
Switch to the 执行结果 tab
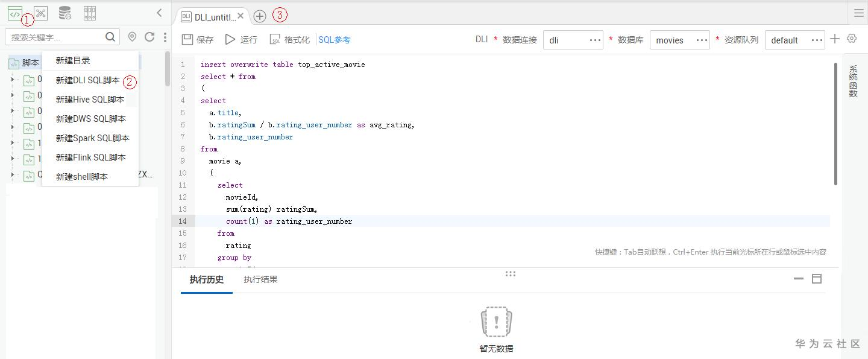(x=260, y=279)
